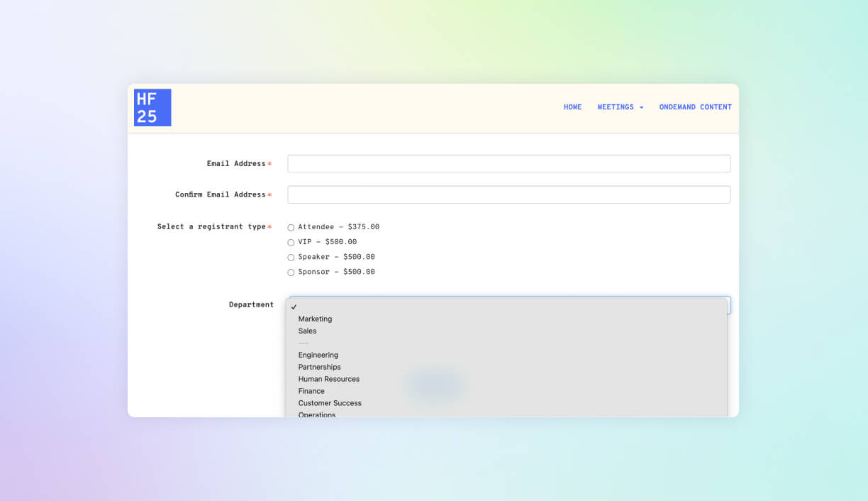Navigate to HOME
This screenshot has height=501, width=868.
(572, 107)
